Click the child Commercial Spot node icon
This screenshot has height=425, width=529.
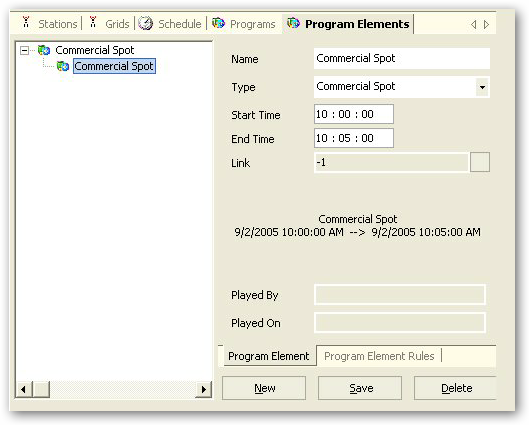63,66
